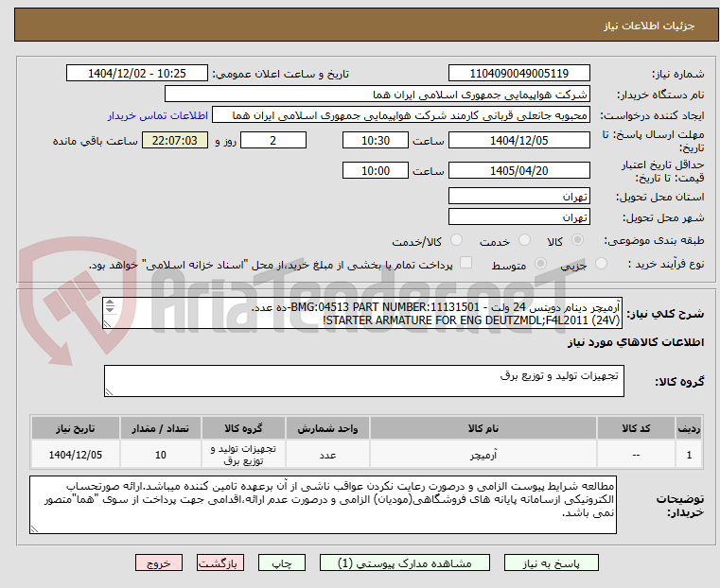Viewport: 720px width, 588px height.
Task: Click the کد کالا column header
Action: pos(636,428)
